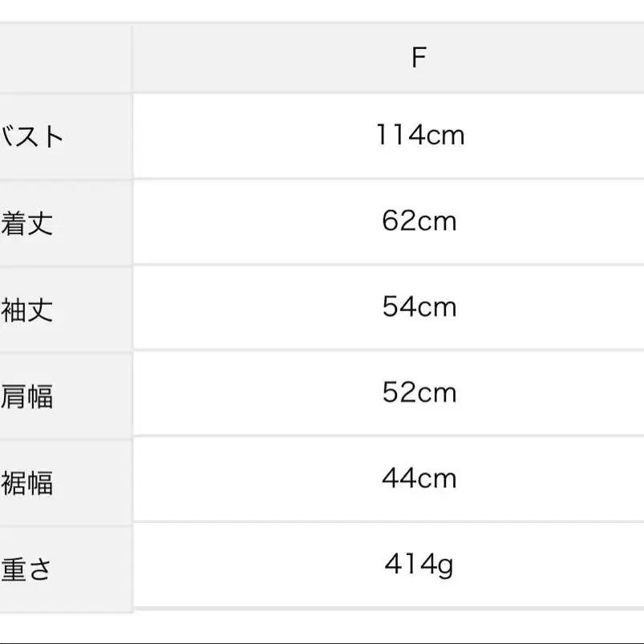This screenshot has height=644, width=644.
Task: Select the 重さ row label
Action: coord(27,569)
